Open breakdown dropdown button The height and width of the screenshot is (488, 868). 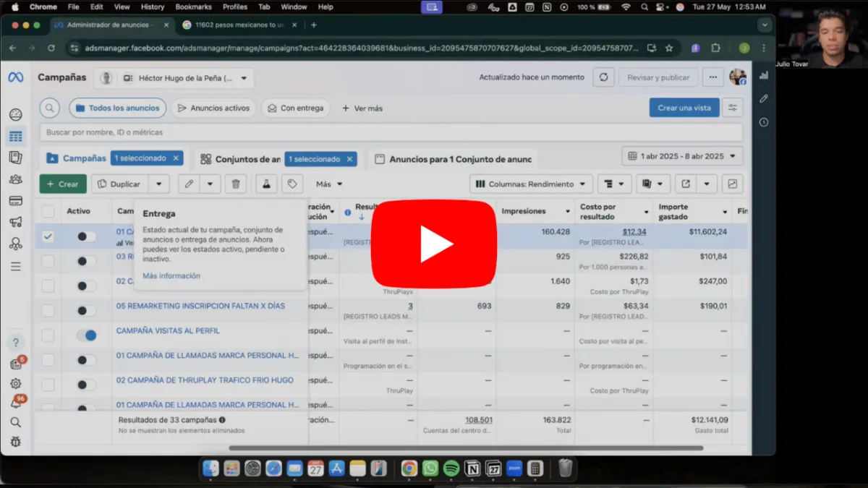point(614,184)
